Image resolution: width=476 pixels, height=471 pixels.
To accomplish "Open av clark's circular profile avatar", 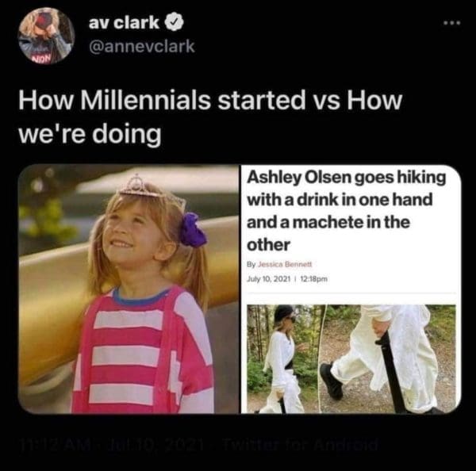I will [x=46, y=36].
